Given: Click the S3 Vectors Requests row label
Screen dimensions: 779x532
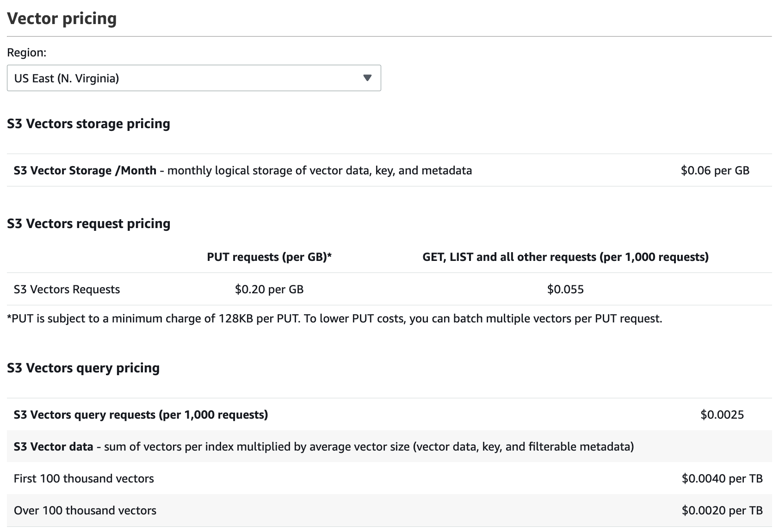Looking at the screenshot, I should click(67, 290).
